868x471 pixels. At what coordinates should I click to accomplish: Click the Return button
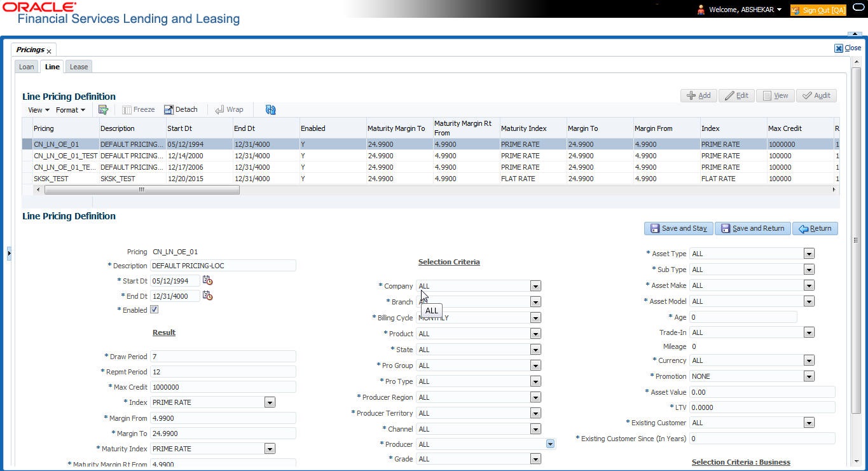click(815, 228)
